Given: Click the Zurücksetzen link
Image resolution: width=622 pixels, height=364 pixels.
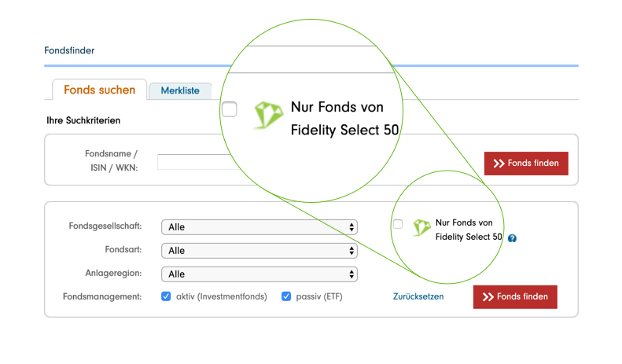Looking at the screenshot, I should (418, 296).
